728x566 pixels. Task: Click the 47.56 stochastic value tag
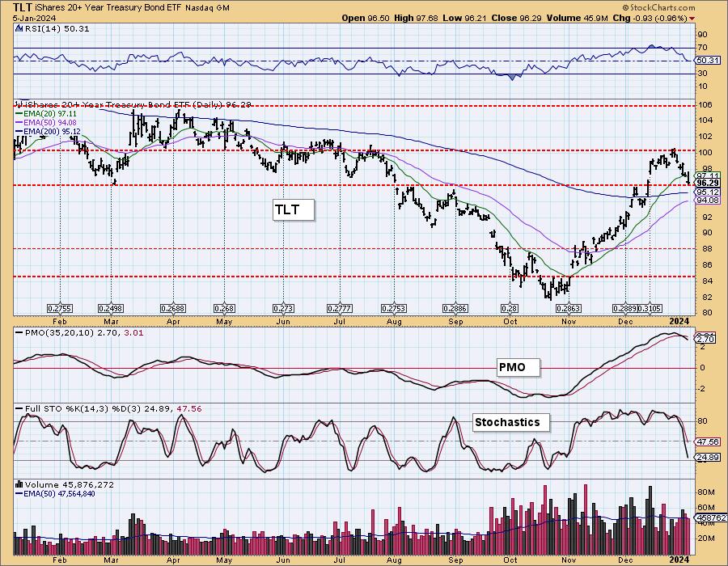708,441
